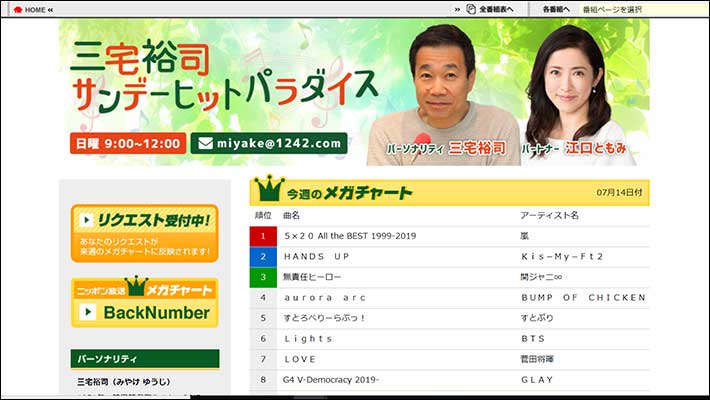Click song title HANDS UP
Image resolution: width=710 pixels, height=400 pixels.
[317, 256]
